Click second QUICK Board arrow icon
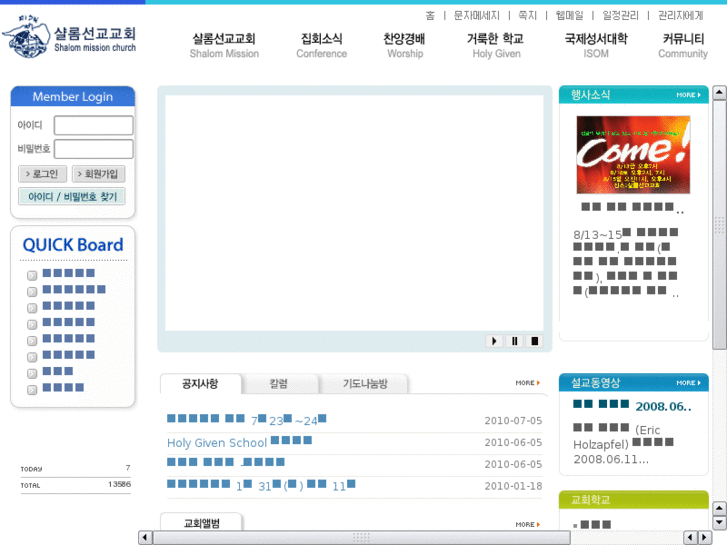Image resolution: width=727 pixels, height=545 pixels. click(32, 292)
